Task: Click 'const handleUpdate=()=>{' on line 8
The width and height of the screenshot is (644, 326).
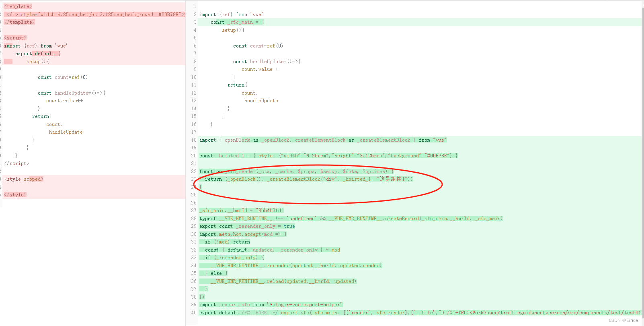Action: point(267,62)
